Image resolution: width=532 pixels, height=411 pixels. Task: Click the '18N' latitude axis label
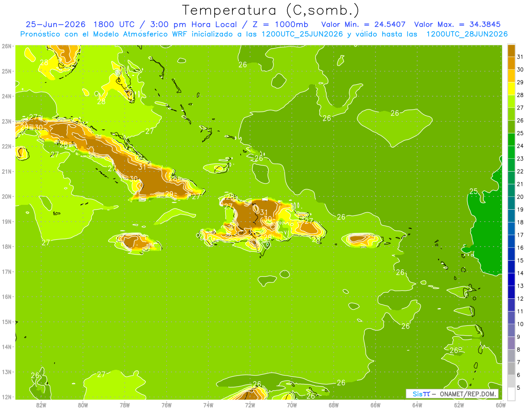point(7,247)
